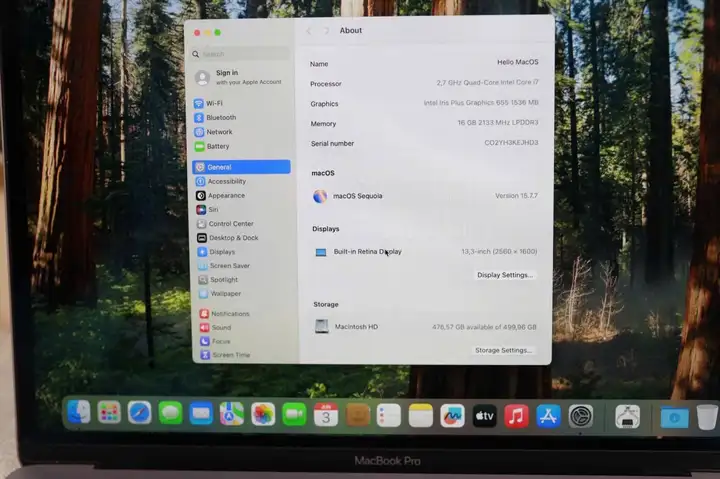This screenshot has width=720, height=479.
Task: Click memory value 16 GB 2133 MHz LPDDR3
Action: point(498,123)
